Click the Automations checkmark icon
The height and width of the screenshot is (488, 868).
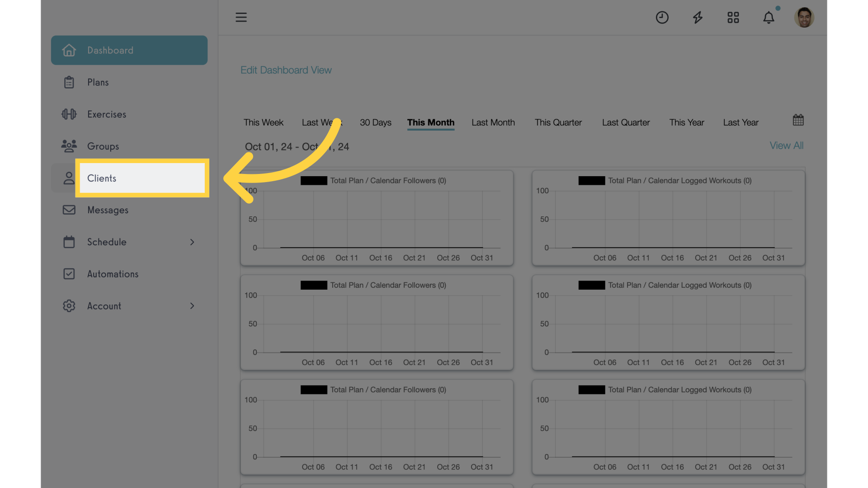coord(69,274)
